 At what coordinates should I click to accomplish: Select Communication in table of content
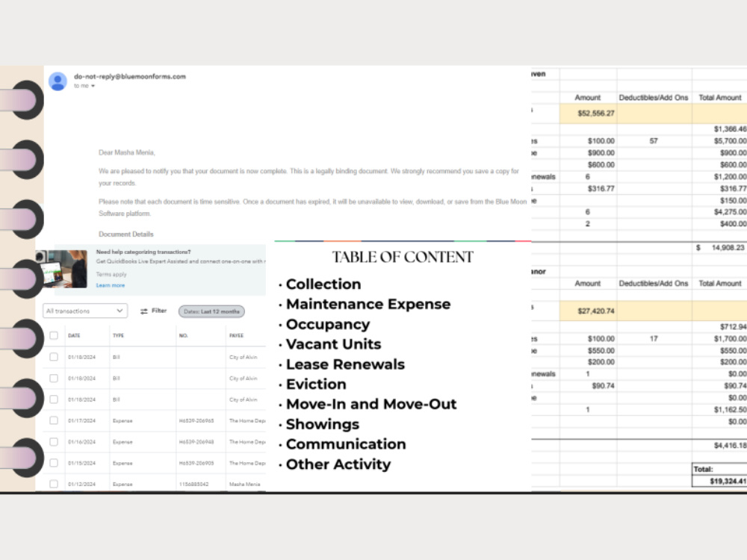346,444
